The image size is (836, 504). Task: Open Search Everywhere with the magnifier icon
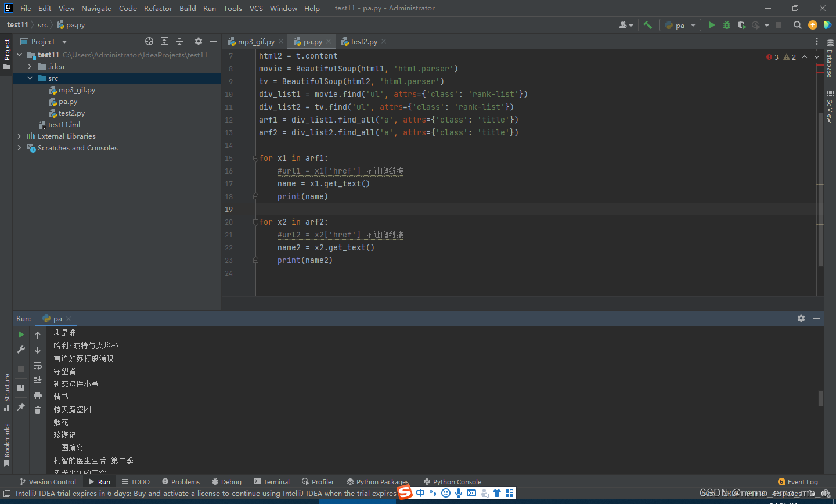tap(797, 25)
